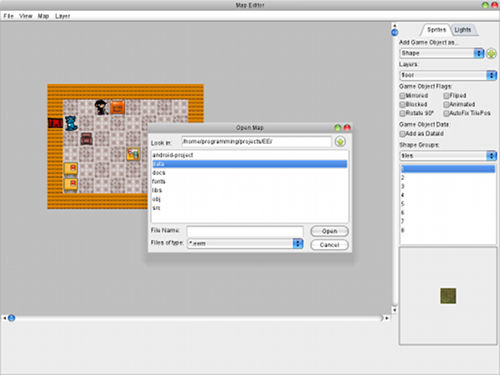Screen dimensions: 500x375
Task: Open the Map menu
Action: (x=43, y=16)
